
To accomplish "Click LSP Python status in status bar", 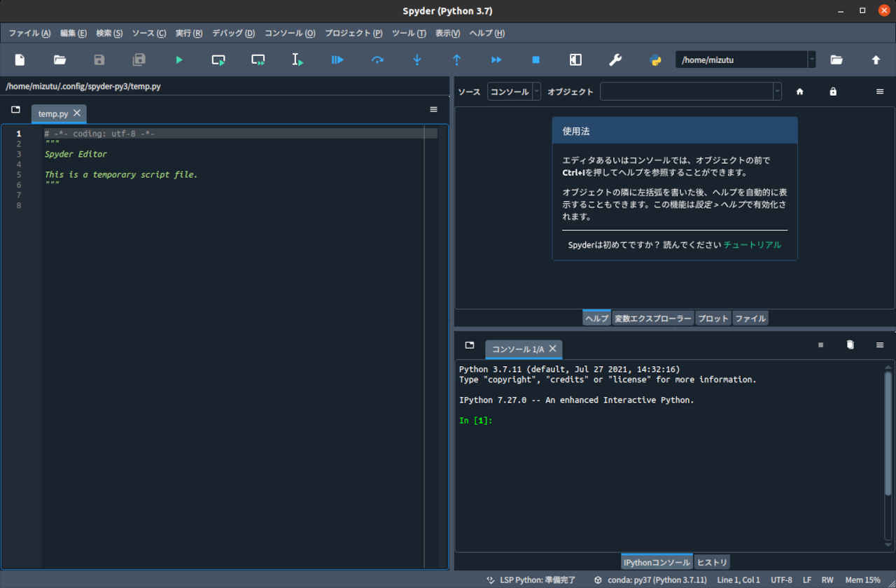I will 531,580.
